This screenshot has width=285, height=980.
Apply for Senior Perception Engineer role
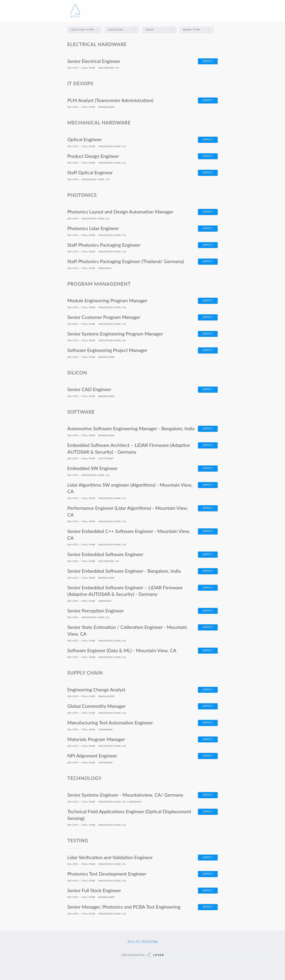point(207,611)
